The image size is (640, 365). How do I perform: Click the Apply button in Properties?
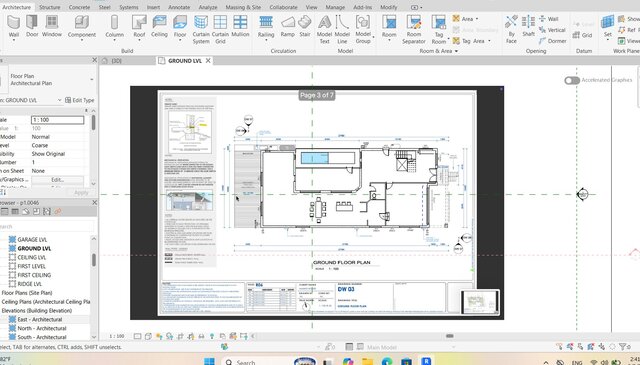[x=81, y=193]
